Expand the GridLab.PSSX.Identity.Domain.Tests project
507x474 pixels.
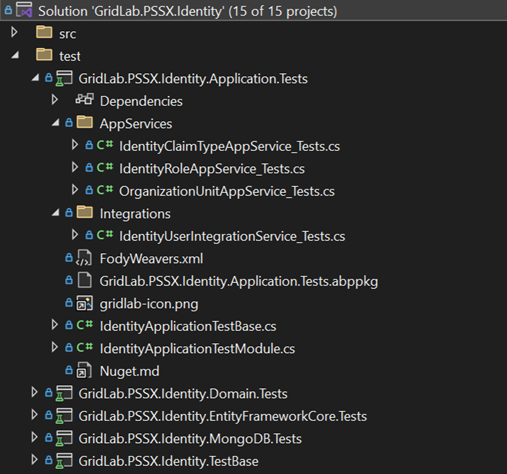pos(34,392)
